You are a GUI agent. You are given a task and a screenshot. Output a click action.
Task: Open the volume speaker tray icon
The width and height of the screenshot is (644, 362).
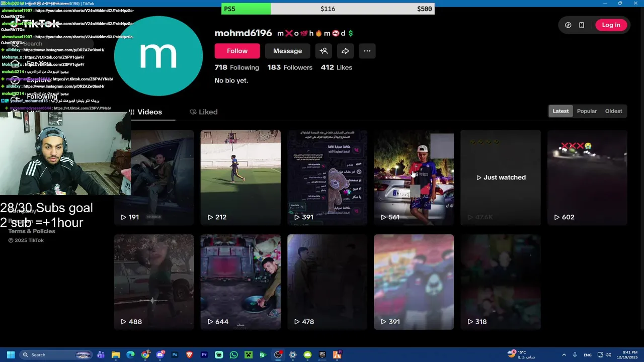pos(608,355)
